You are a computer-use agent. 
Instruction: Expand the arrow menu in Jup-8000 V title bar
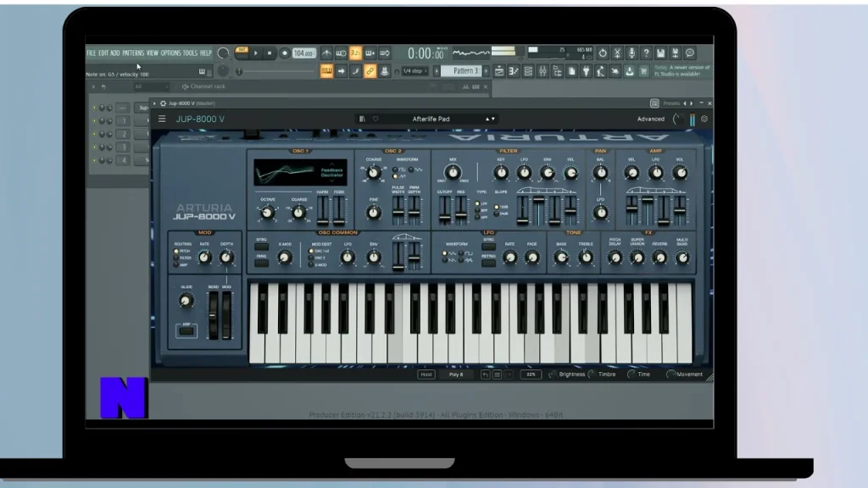(x=154, y=103)
